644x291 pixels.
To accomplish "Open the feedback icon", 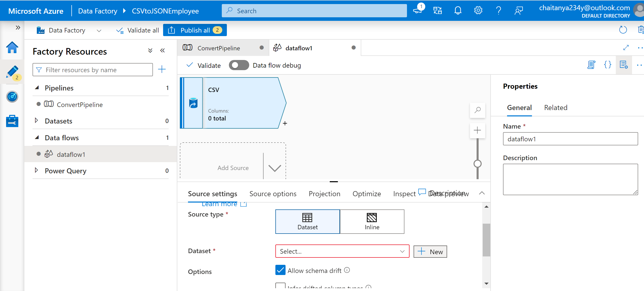I will click(519, 10).
